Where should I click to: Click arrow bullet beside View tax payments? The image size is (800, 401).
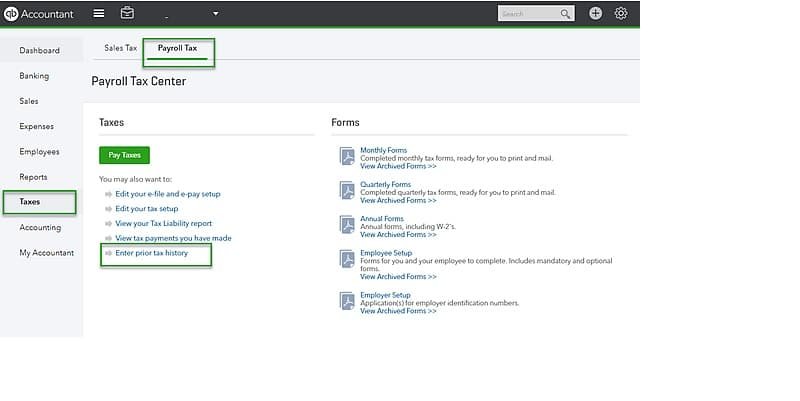(108, 239)
